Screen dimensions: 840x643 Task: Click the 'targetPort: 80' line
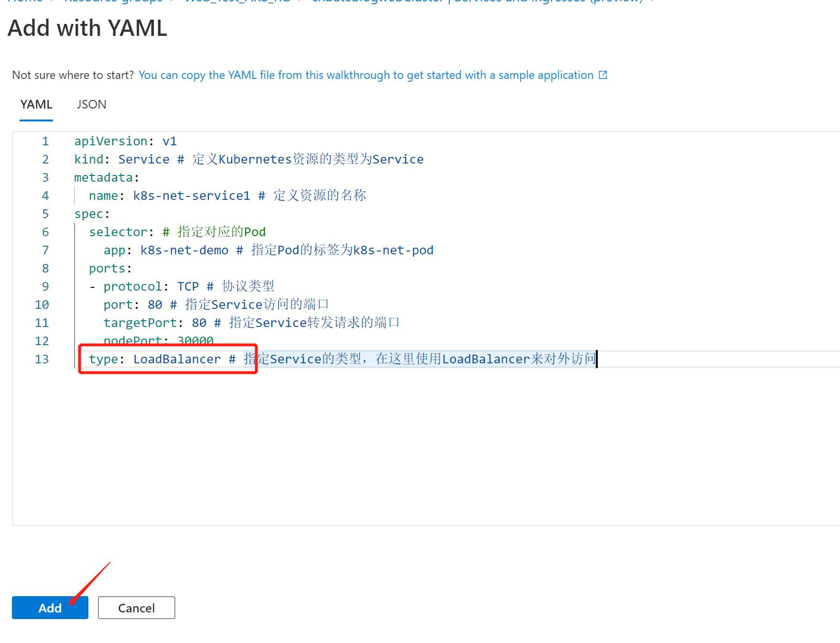coord(251,323)
